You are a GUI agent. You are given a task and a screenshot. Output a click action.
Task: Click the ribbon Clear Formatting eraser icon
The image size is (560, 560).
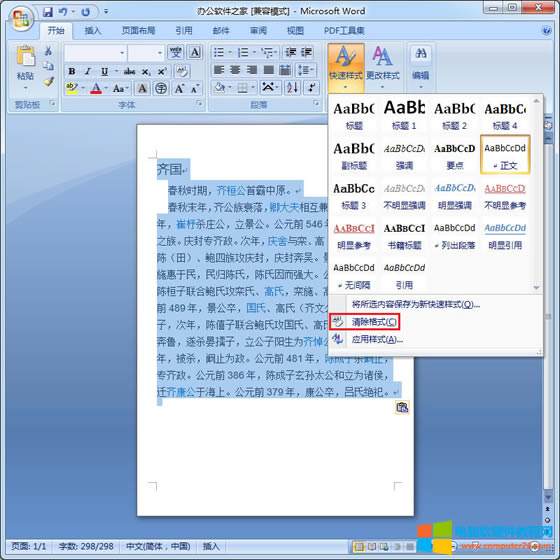(x=182, y=71)
